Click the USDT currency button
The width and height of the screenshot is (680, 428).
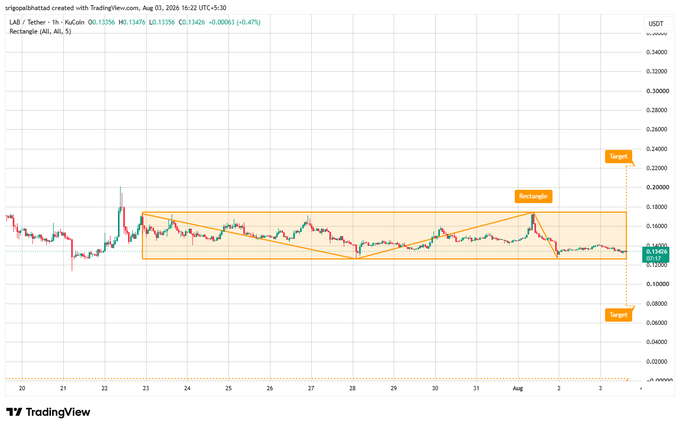[x=656, y=23]
